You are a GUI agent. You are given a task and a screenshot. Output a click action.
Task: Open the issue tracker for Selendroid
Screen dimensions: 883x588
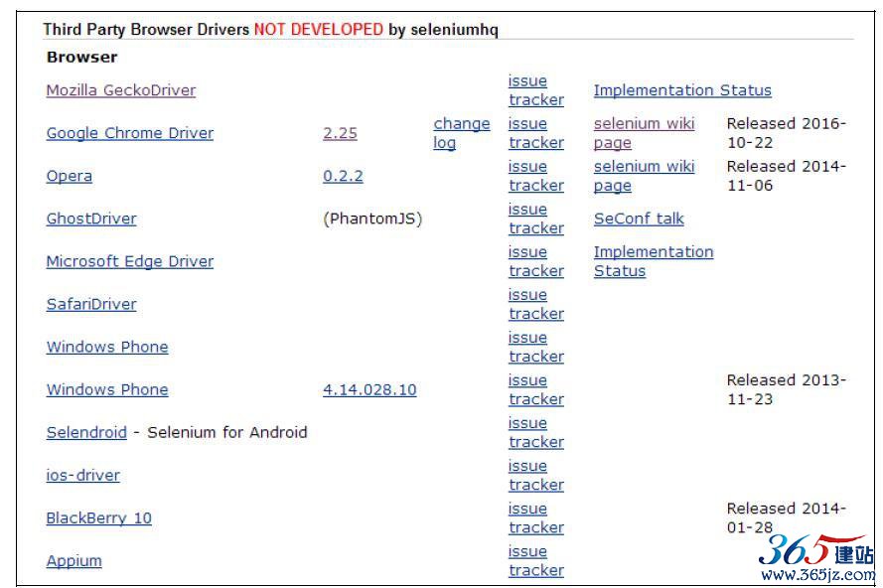[x=536, y=432]
